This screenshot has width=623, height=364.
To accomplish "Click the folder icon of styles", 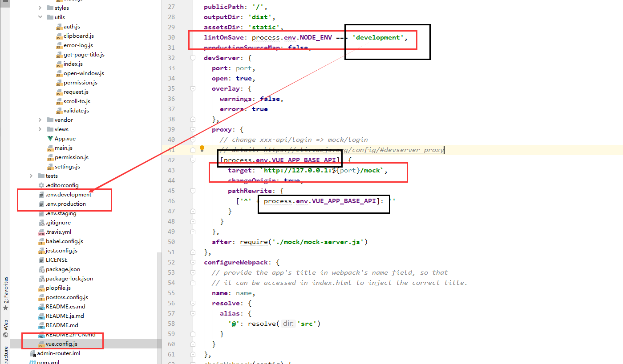I will coord(50,8).
